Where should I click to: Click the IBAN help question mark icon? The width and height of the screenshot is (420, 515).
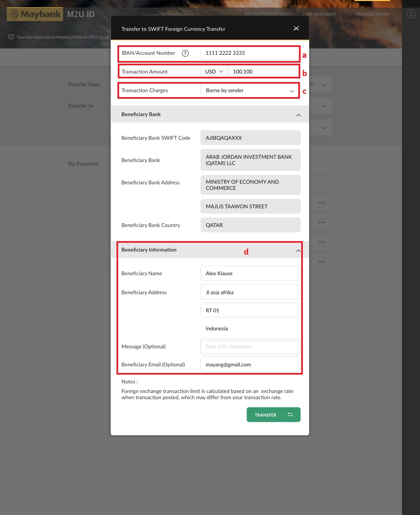tap(185, 53)
